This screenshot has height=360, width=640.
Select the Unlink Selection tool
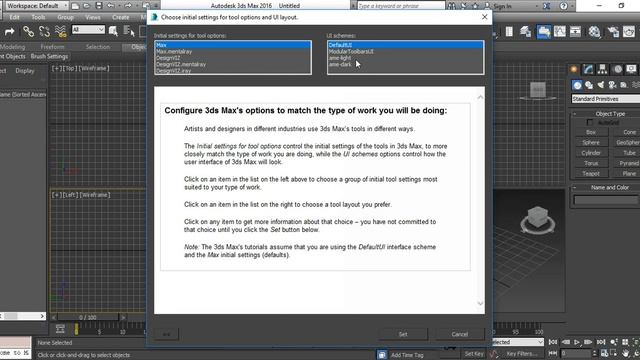(x=44, y=31)
